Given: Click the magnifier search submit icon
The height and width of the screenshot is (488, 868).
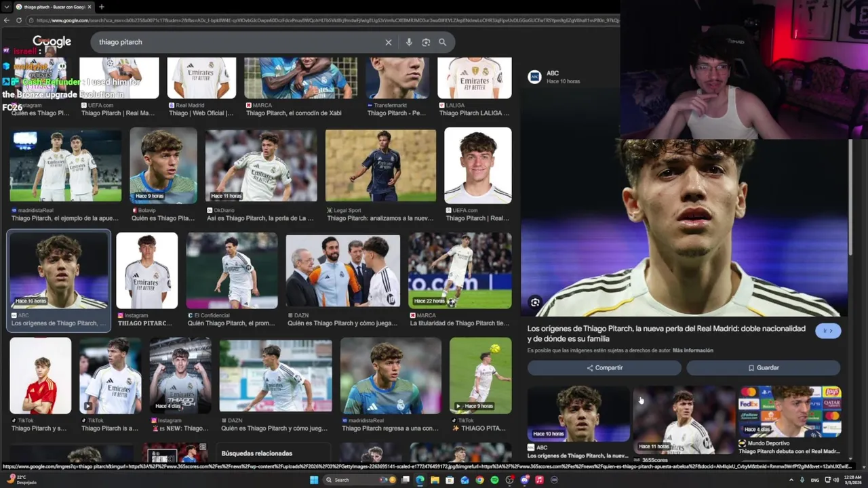Looking at the screenshot, I should click(x=442, y=42).
